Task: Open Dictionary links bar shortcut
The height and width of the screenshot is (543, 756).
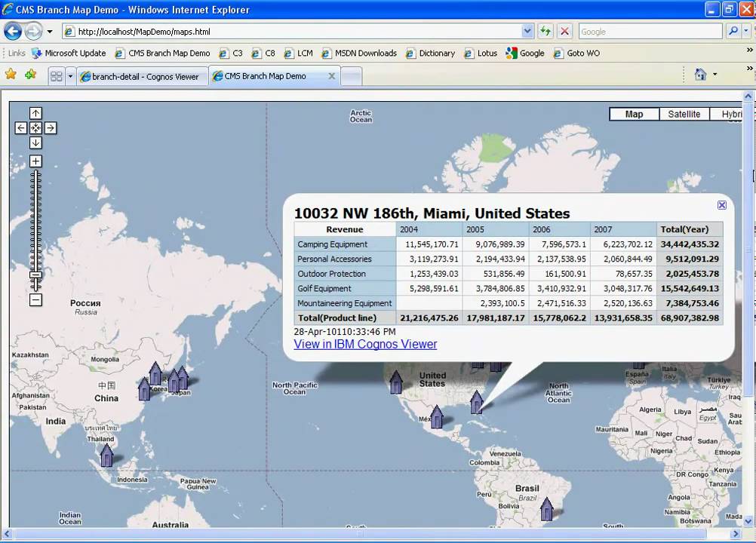Action: click(431, 53)
